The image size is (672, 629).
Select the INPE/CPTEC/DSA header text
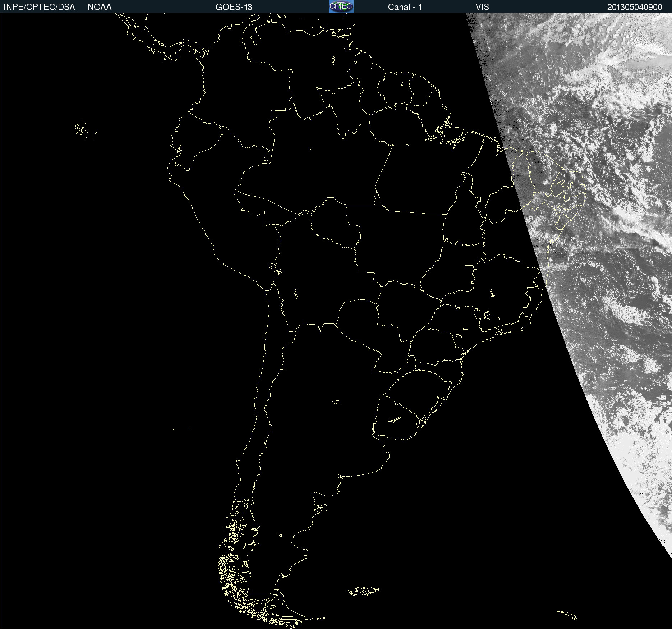tap(39, 7)
